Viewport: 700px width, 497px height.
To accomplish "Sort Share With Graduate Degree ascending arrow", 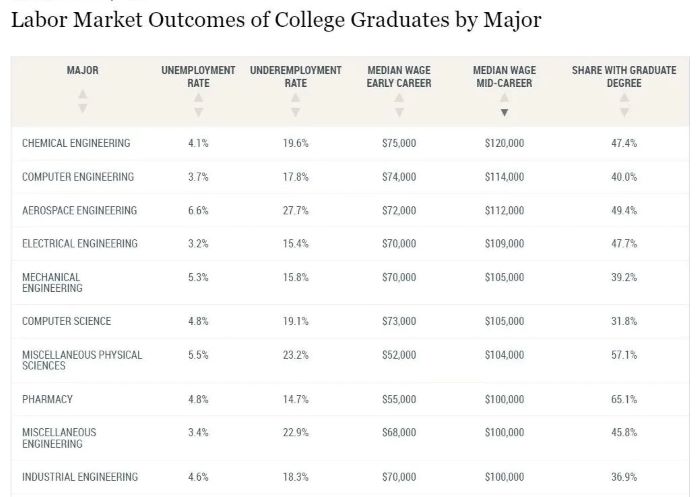I will click(x=624, y=98).
